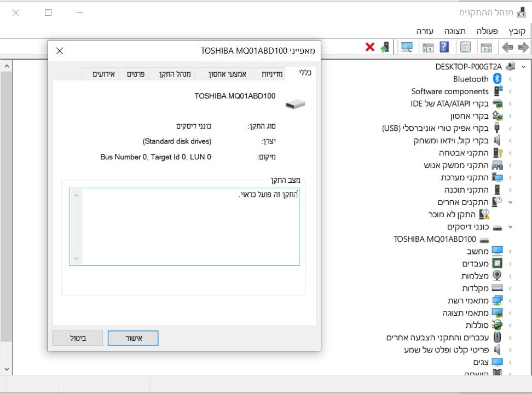Click the drive icon beside TOSHIBA MQ01ABD100 in tree
Screen dimensions: 532x394
coord(484,240)
